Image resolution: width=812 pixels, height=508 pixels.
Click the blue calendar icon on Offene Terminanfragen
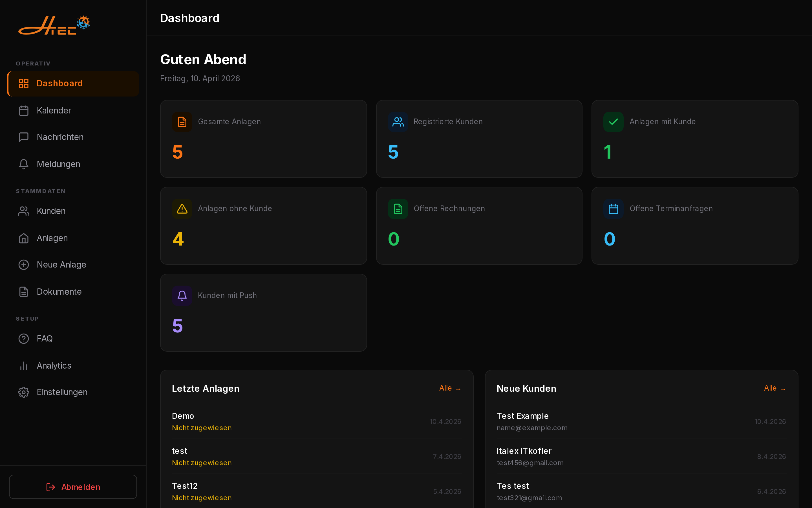[x=613, y=209]
